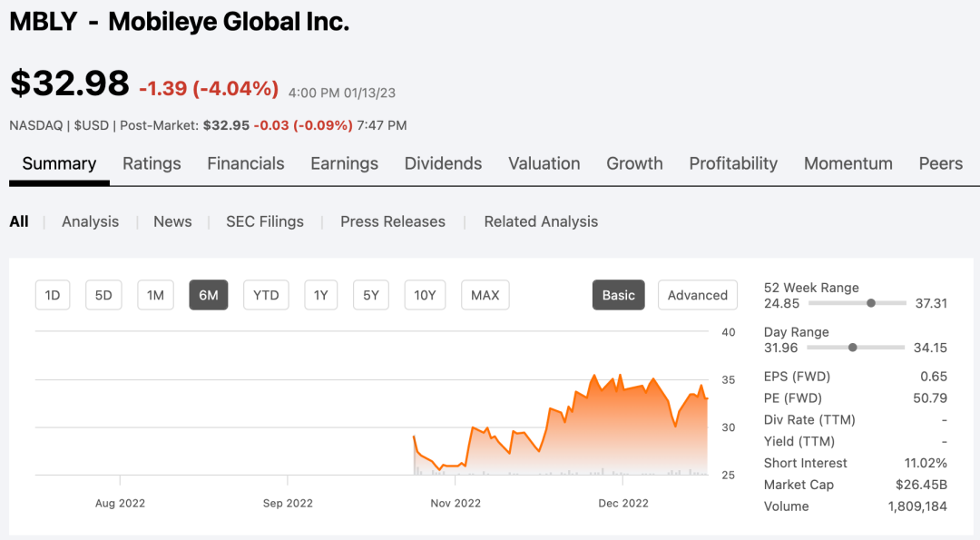Choose the 5Y chart range

tap(370, 295)
